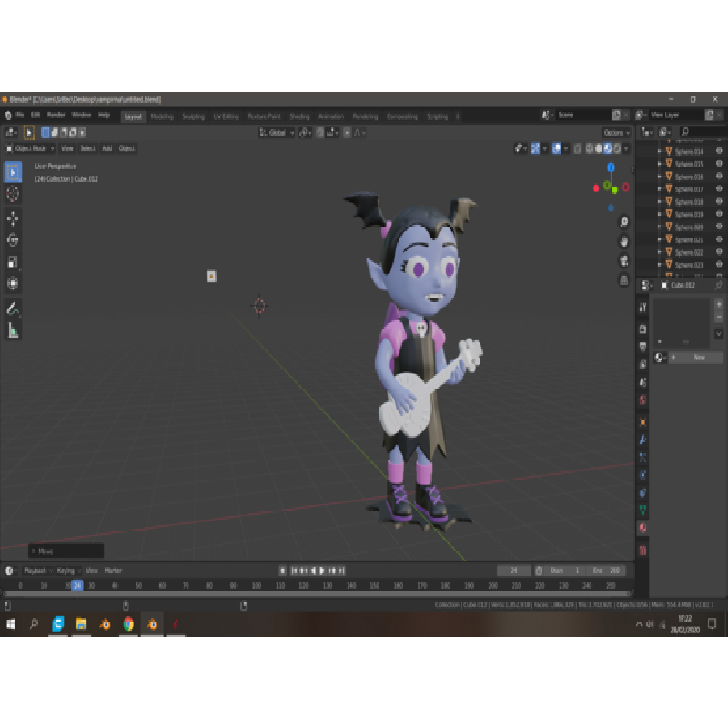Select the Transform tool
The height and width of the screenshot is (728, 728).
click(13, 283)
